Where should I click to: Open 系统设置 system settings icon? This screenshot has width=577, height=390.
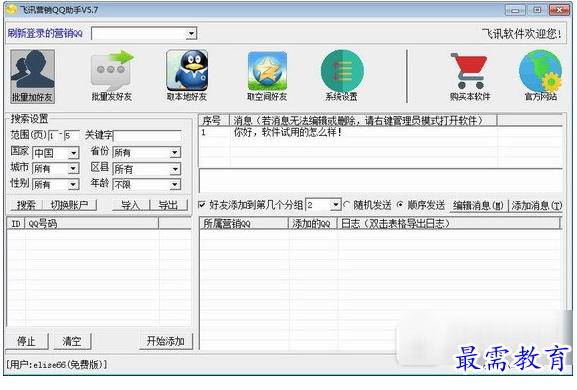pos(342,76)
